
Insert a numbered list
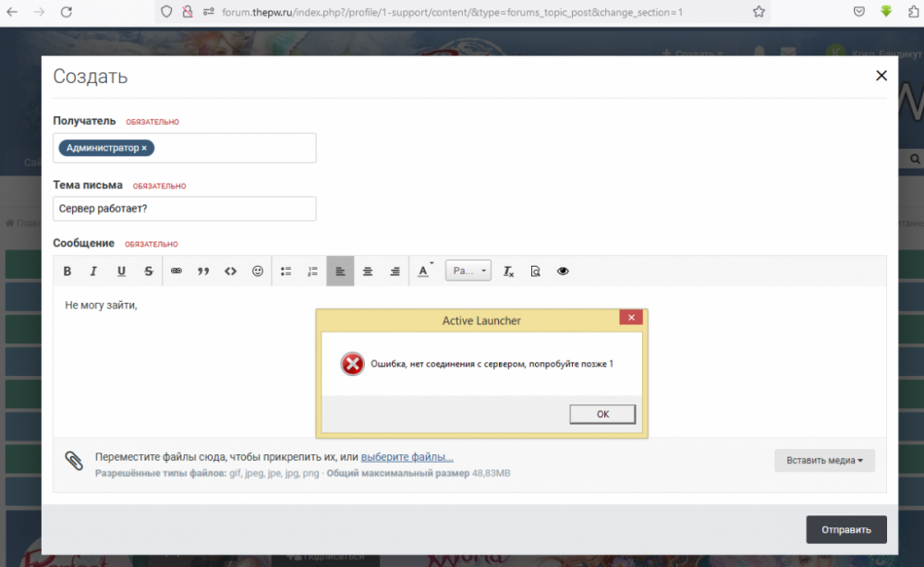tap(312, 271)
